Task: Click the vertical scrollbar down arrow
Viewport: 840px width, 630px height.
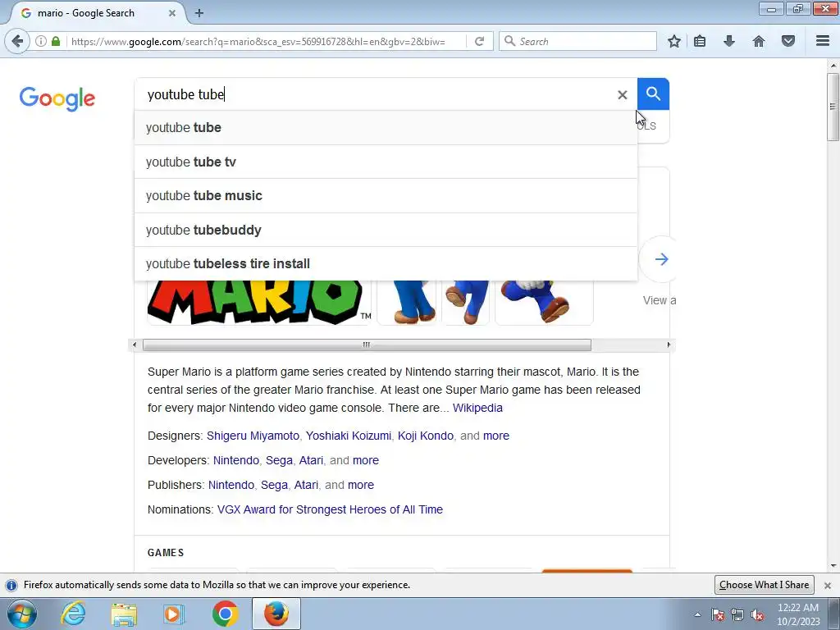Action: [x=833, y=566]
